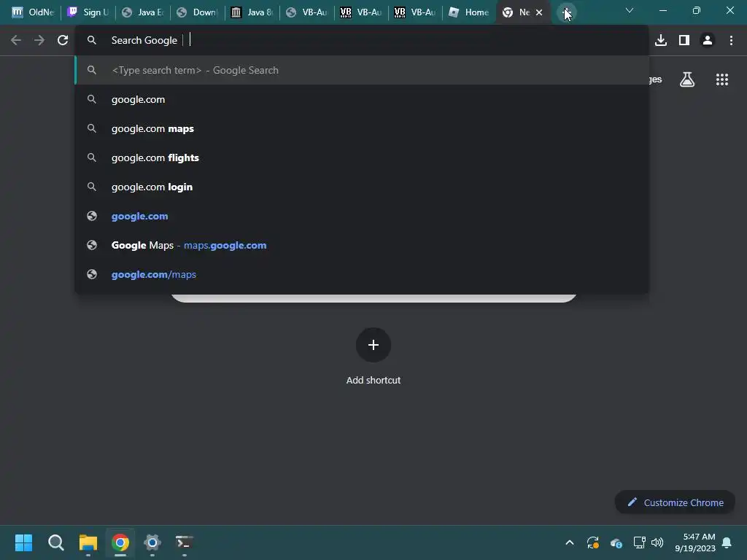Switch to the Java 8 tab
Viewport: 747px width, 560px height.
pyautogui.click(x=252, y=12)
